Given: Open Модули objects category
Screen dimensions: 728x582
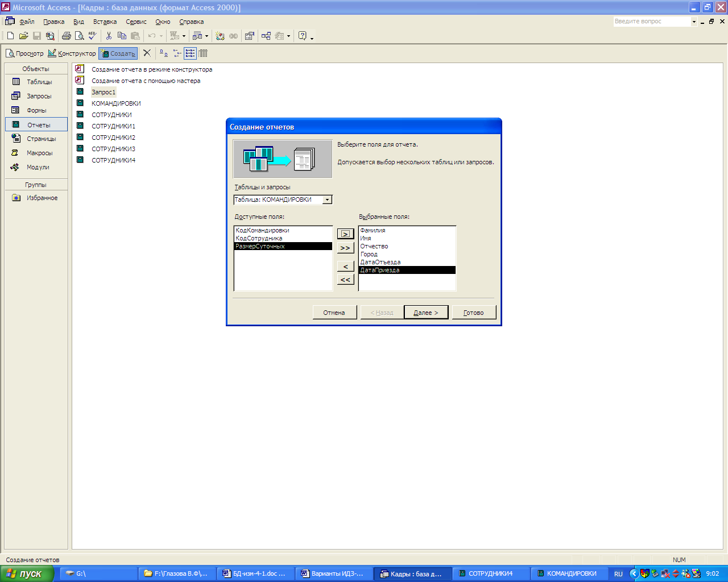Looking at the screenshot, I should tap(36, 167).
